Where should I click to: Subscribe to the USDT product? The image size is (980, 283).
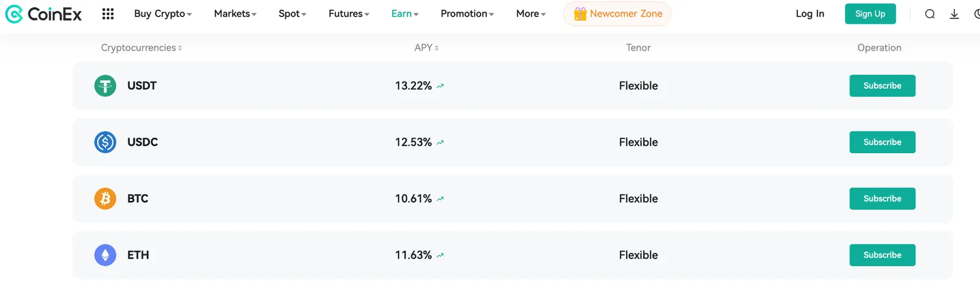click(883, 86)
